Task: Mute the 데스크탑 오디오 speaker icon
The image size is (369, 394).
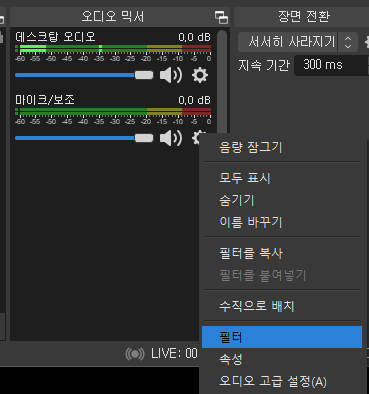Action: 171,75
